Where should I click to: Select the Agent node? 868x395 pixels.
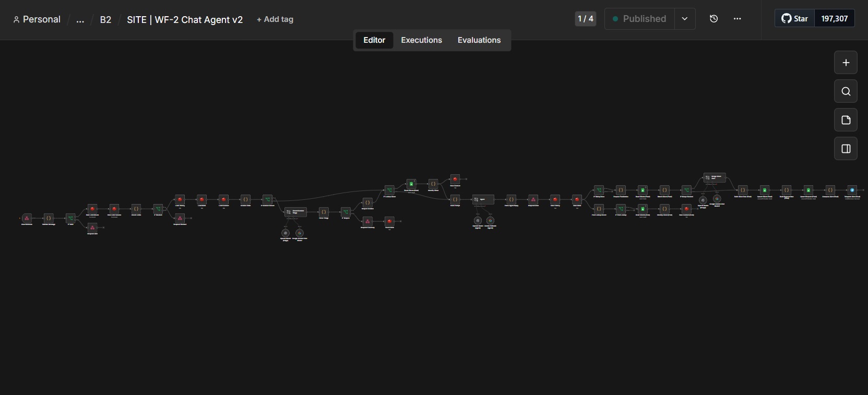pyautogui.click(x=483, y=199)
